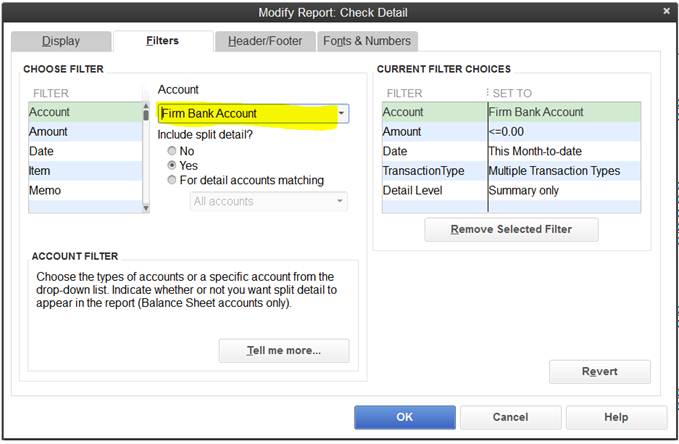679x444 pixels.
Task: Pick the Date filter from list
Action: [x=84, y=151]
